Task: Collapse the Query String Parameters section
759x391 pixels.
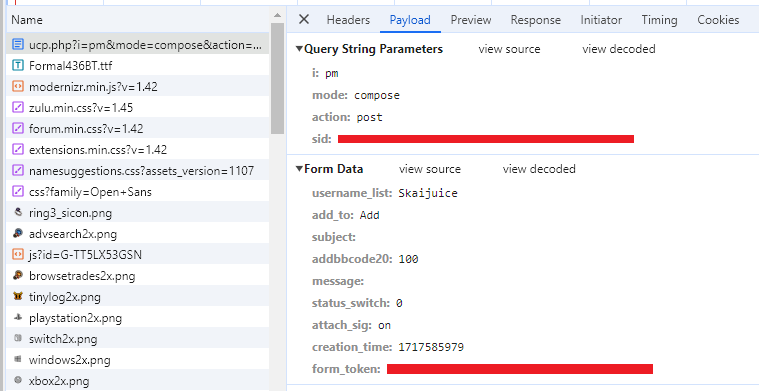Action: 300,49
